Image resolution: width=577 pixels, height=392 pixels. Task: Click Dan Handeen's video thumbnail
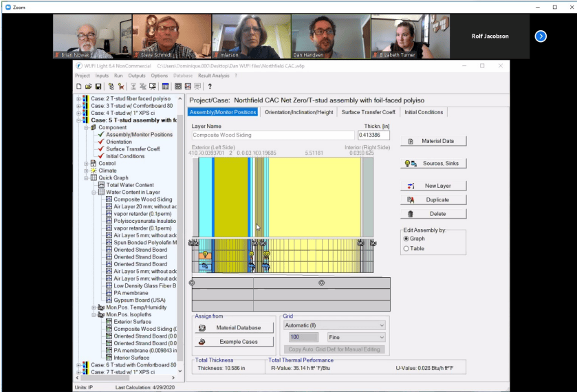coord(331,36)
